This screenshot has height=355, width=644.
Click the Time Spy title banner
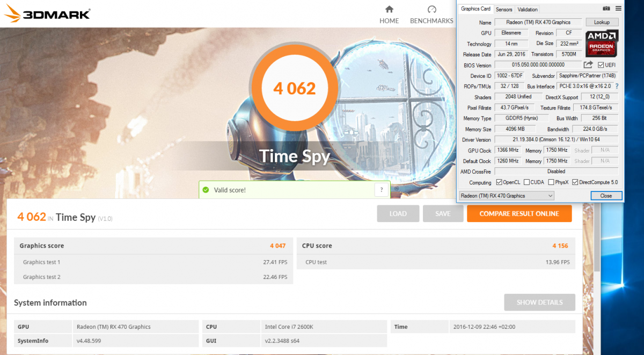coord(294,156)
